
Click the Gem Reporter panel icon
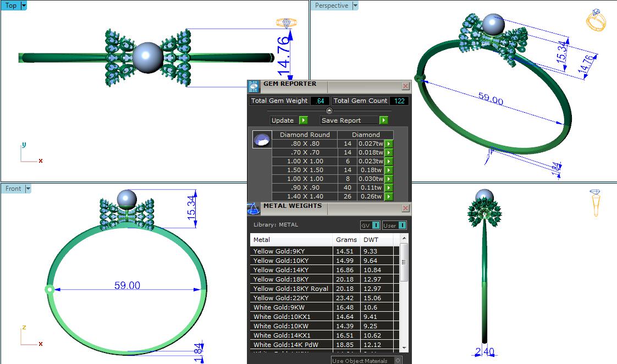click(254, 86)
